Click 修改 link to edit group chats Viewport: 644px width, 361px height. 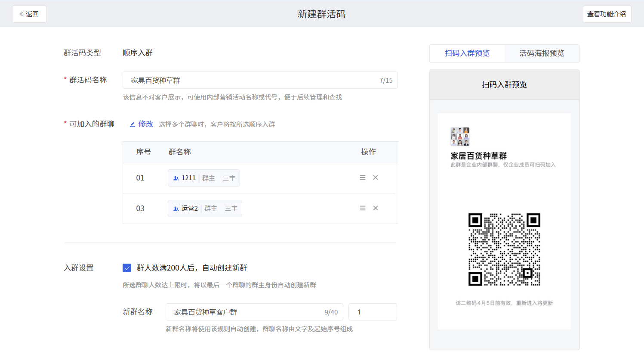[146, 124]
